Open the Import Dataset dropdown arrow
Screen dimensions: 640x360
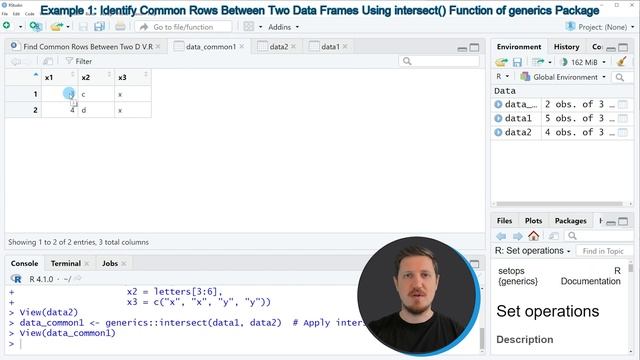click(550, 62)
